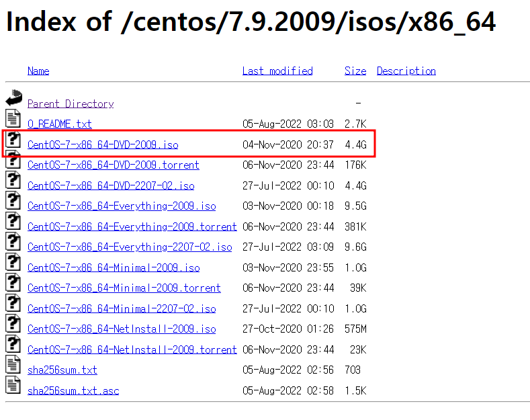Click the icon beside CentOS-7-x86_64-Minimal-2207-02.iso
This screenshot has width=530, height=420.
click(x=13, y=302)
